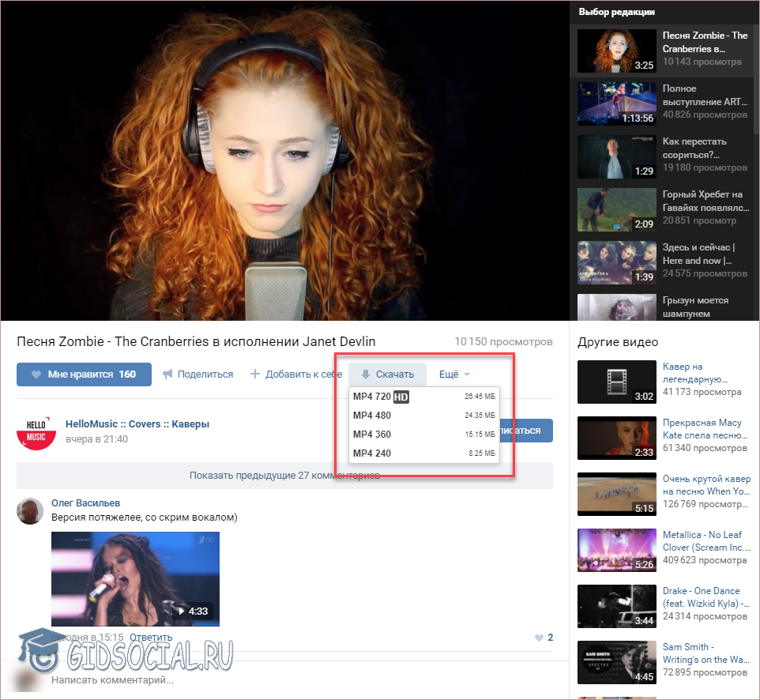Like the comment via its small heart icon
This screenshot has width=760, height=700.
[x=540, y=638]
